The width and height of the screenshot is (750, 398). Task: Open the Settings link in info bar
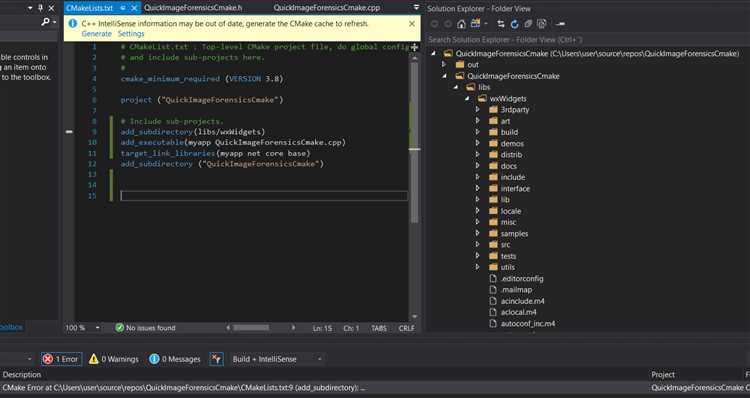pos(131,34)
